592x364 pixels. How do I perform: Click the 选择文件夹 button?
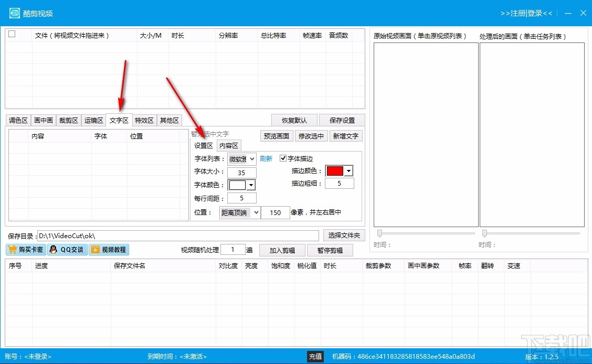(344, 235)
